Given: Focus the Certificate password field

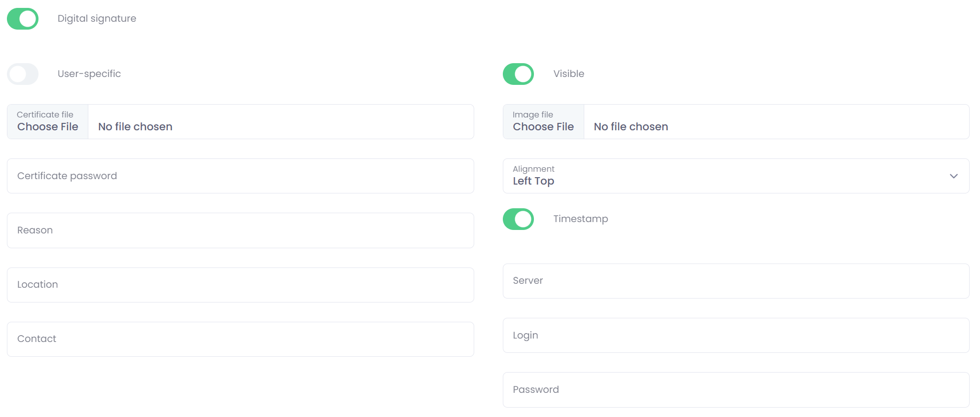Looking at the screenshot, I should pos(240,176).
